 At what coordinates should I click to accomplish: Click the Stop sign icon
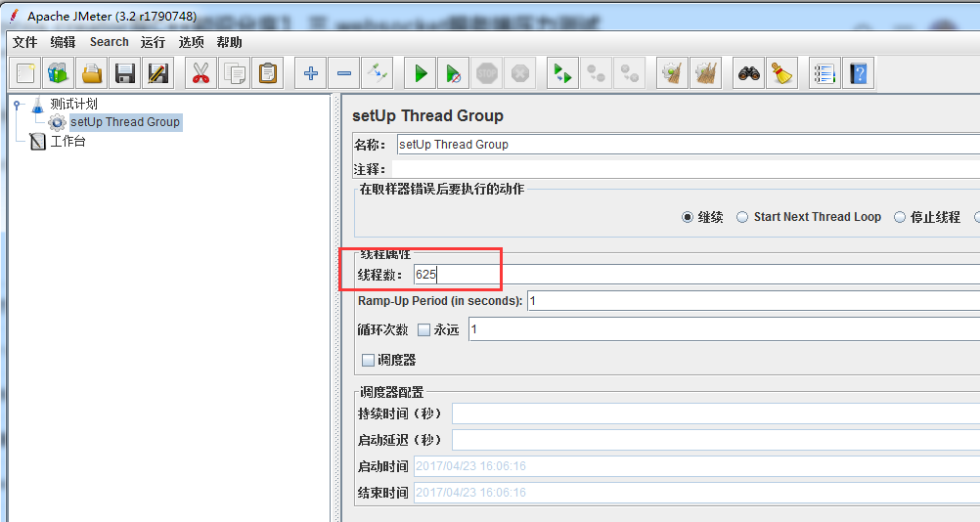tap(486, 73)
